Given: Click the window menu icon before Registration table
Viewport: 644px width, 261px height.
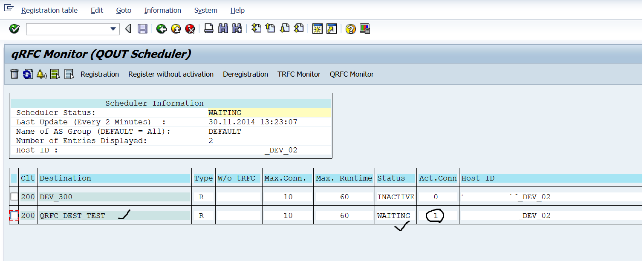Looking at the screenshot, I should point(9,8).
